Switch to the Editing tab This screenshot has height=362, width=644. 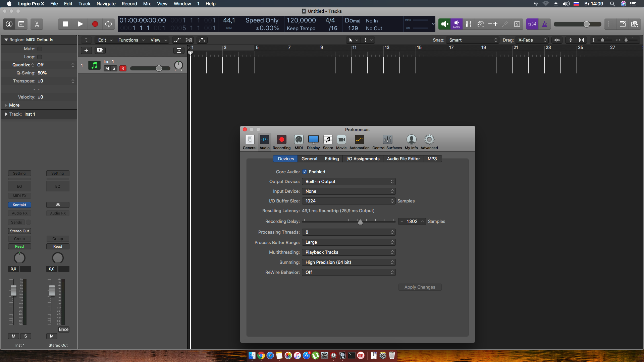332,159
